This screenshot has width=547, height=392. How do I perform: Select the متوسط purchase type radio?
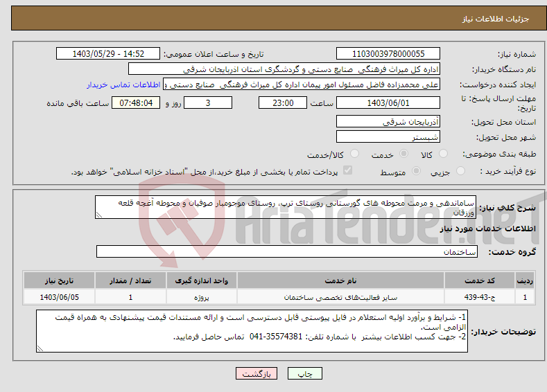pos(416,171)
